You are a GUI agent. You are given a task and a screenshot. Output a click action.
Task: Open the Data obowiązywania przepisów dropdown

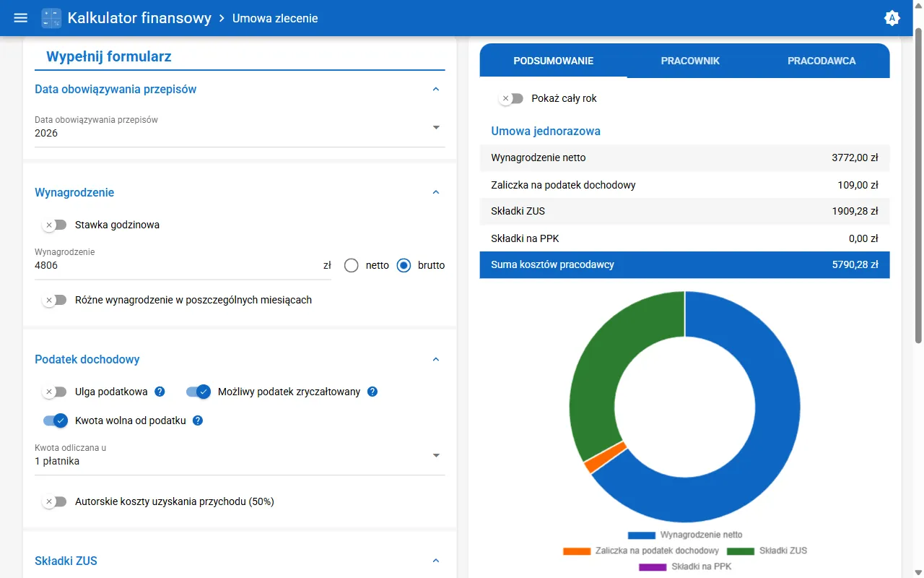[240, 127]
